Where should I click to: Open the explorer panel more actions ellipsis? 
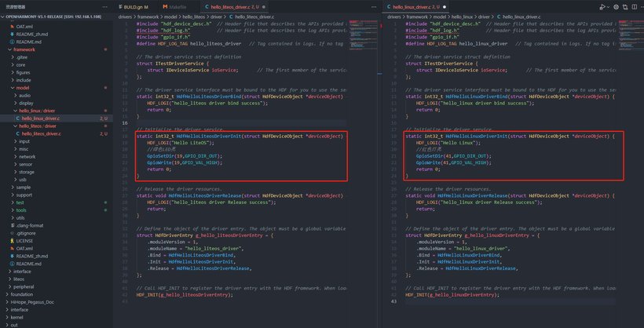click(104, 7)
